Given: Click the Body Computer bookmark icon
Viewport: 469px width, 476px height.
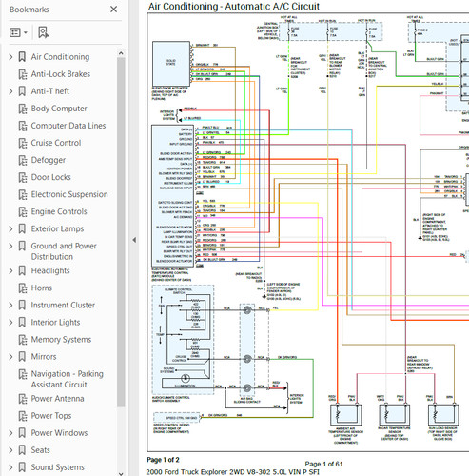Looking at the screenshot, I should coord(23,109).
